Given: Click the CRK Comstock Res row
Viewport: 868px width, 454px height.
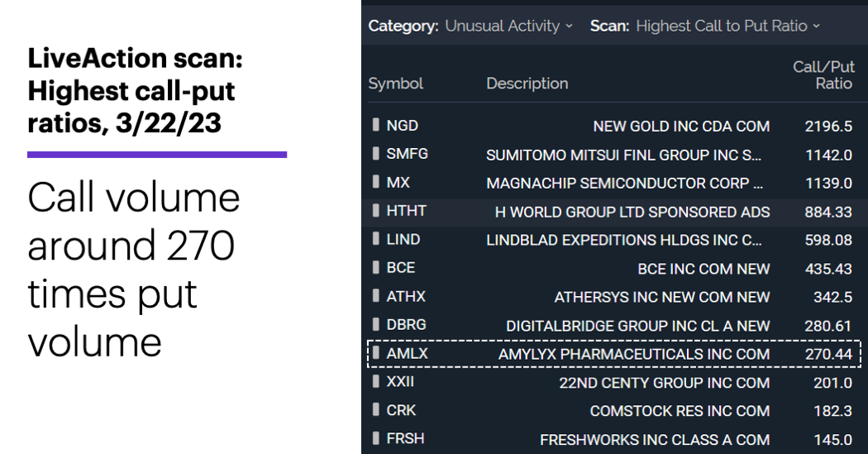Looking at the screenshot, I should [x=614, y=411].
